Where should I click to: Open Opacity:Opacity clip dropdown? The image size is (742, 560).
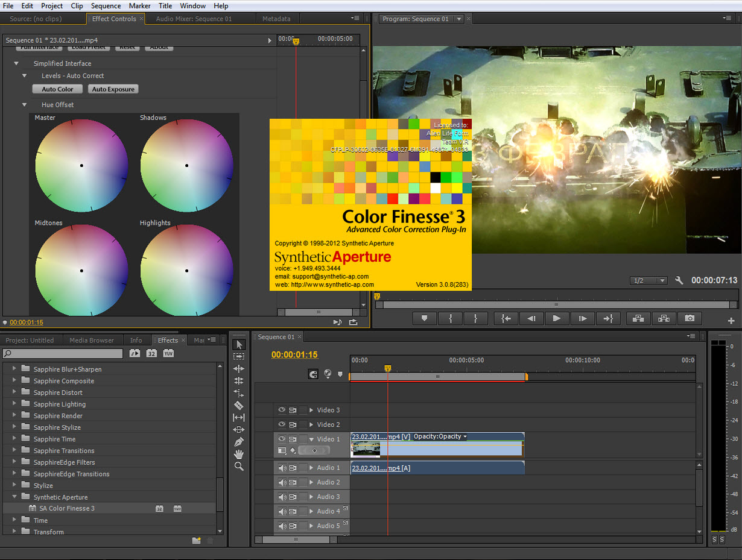440,436
